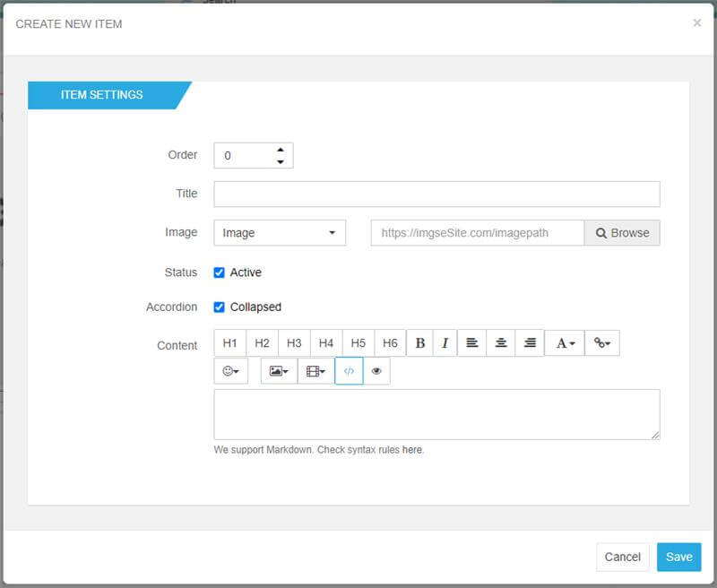717x588 pixels.
Task: Open Markdown syntax rules 'here' link
Action: (411, 449)
